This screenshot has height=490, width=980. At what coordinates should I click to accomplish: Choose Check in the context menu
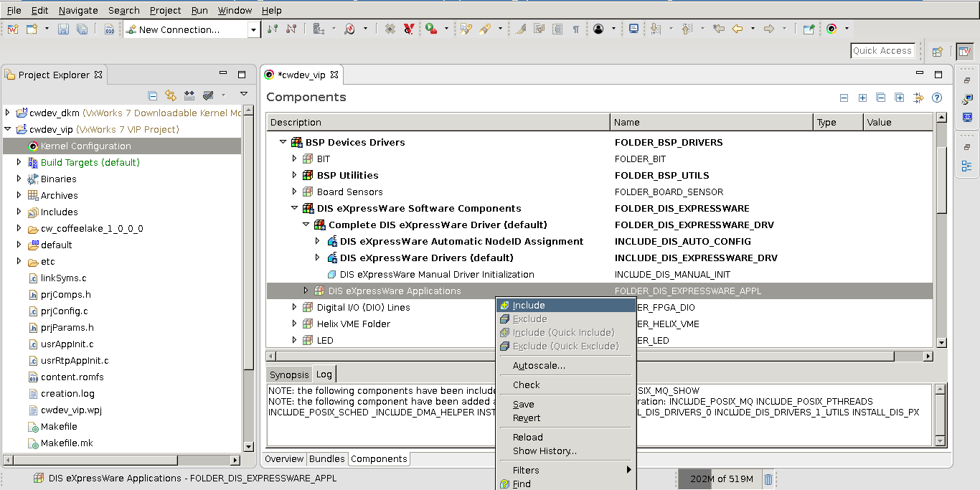tap(566, 385)
